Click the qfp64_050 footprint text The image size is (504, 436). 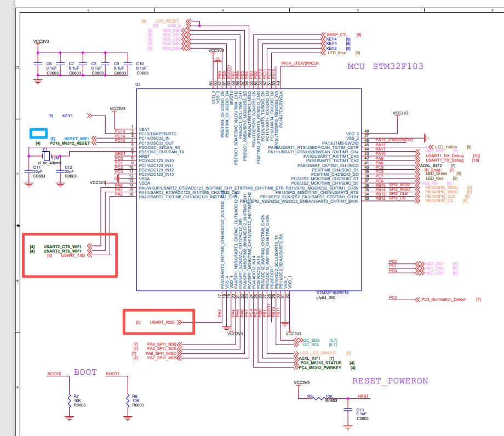325,297
